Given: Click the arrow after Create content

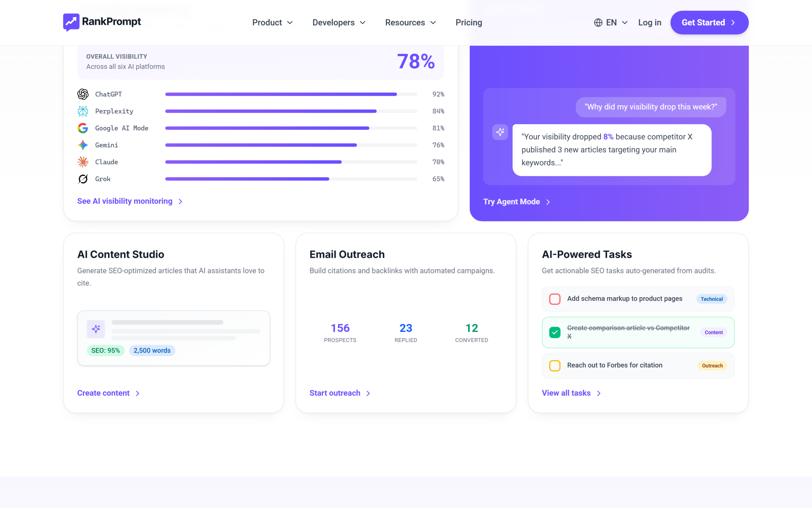Looking at the screenshot, I should [138, 393].
